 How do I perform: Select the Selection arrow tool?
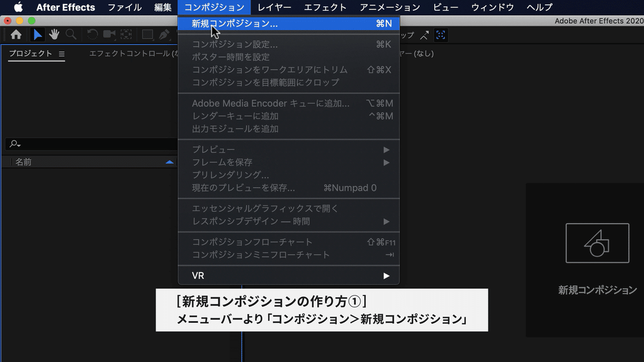click(x=38, y=35)
